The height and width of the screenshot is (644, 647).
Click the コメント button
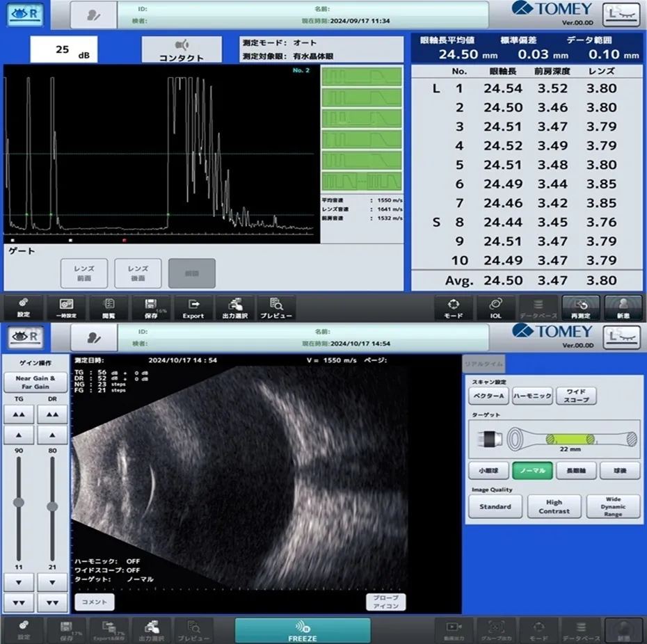point(95,602)
